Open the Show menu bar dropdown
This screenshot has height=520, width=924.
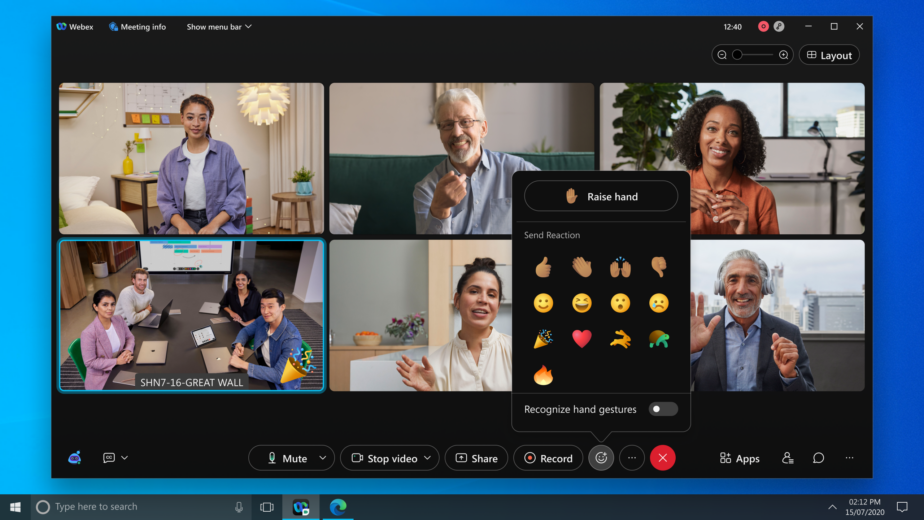click(x=219, y=27)
